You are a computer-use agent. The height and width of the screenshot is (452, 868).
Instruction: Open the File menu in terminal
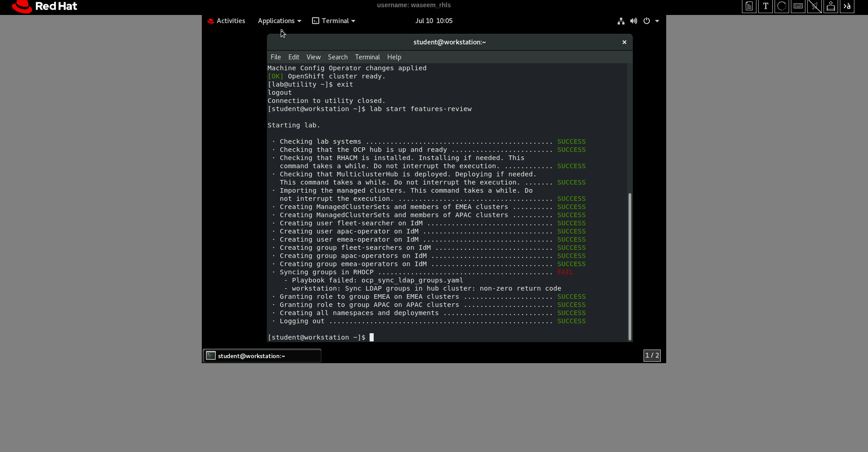pyautogui.click(x=276, y=57)
